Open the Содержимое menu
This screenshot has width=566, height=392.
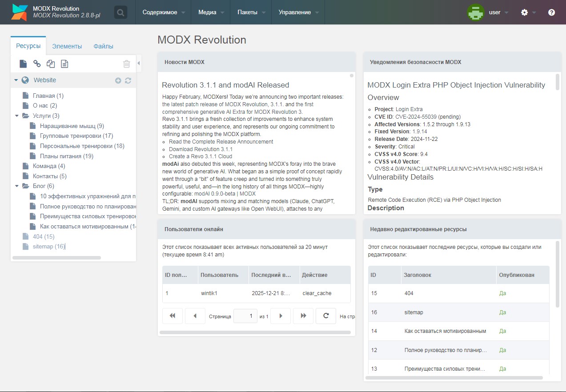coord(163,12)
